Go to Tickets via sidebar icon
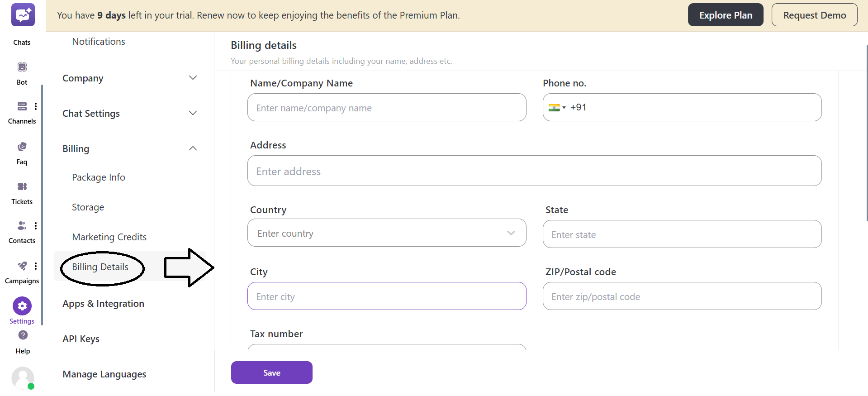Image resolution: width=868 pixels, height=396 pixels. pos(22,186)
